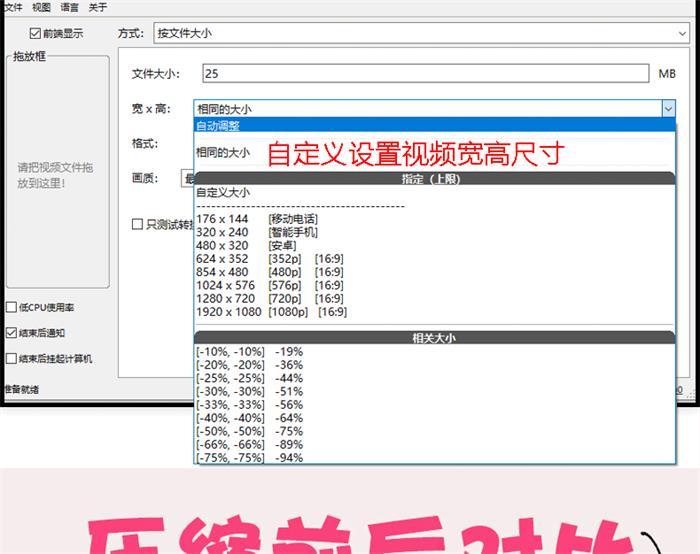Choose the [-40%, -40%] -64% option
The width and height of the screenshot is (700, 554).
[x=435, y=418]
